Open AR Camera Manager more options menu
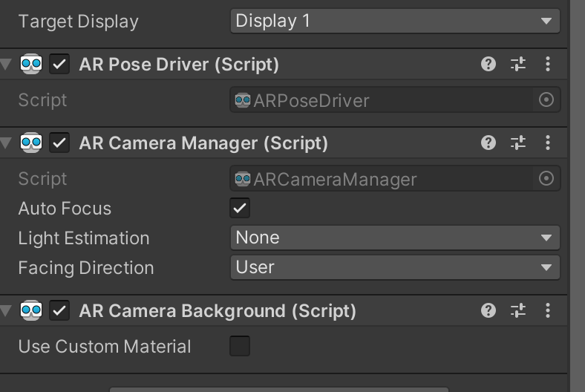The image size is (585, 392). coord(548,143)
